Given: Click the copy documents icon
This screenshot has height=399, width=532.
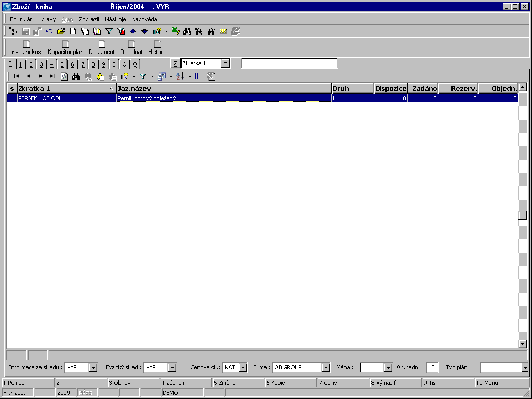Looking at the screenshot, I should [x=85, y=31].
